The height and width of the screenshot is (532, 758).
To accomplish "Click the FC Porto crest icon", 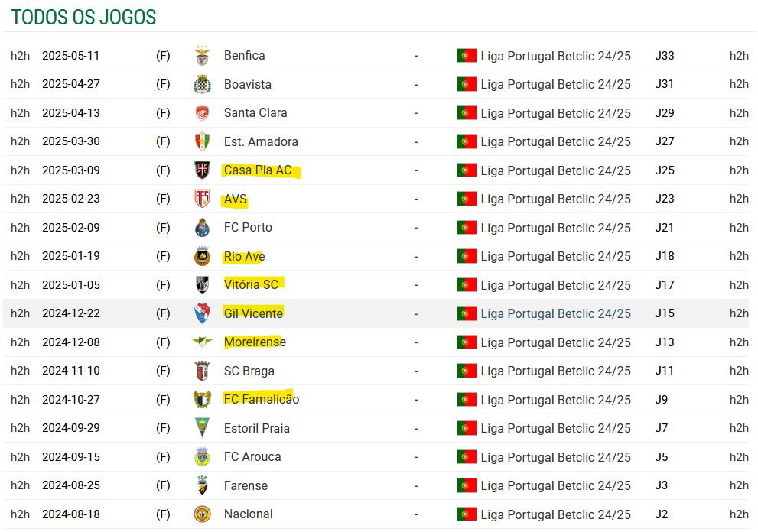I will [x=202, y=228].
